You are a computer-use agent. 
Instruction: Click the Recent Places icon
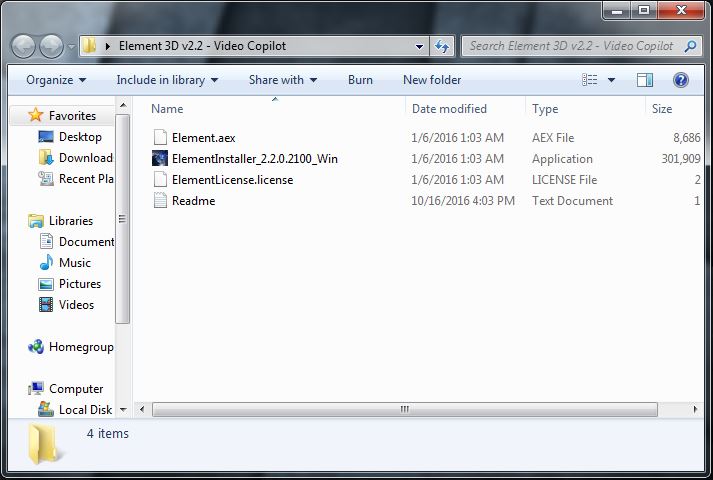click(x=46, y=179)
